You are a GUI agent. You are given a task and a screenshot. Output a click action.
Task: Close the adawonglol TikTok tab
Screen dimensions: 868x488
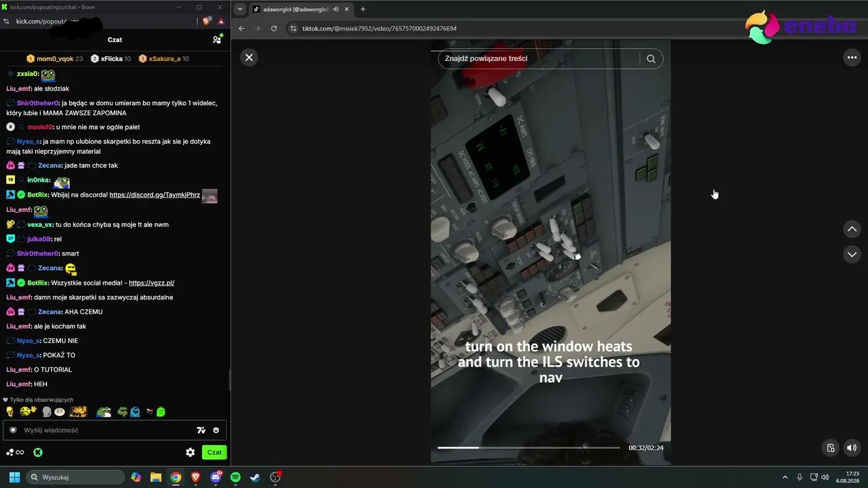[x=347, y=9]
